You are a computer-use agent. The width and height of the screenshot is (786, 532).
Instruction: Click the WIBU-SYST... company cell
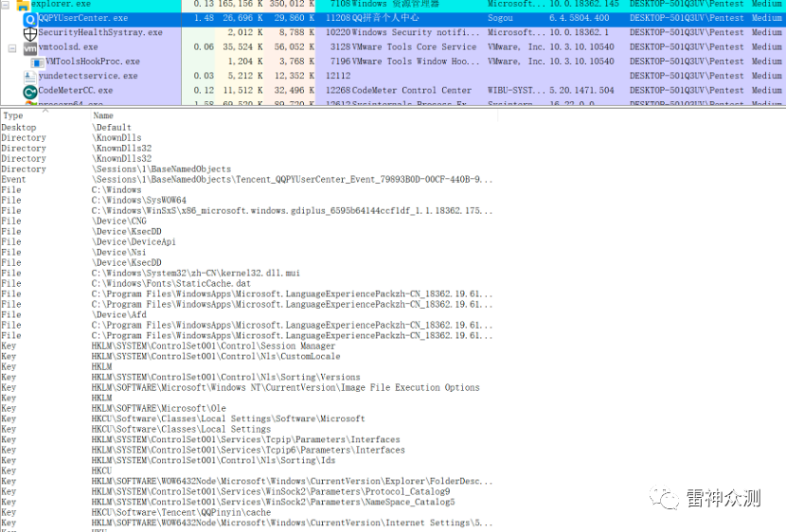click(x=515, y=91)
